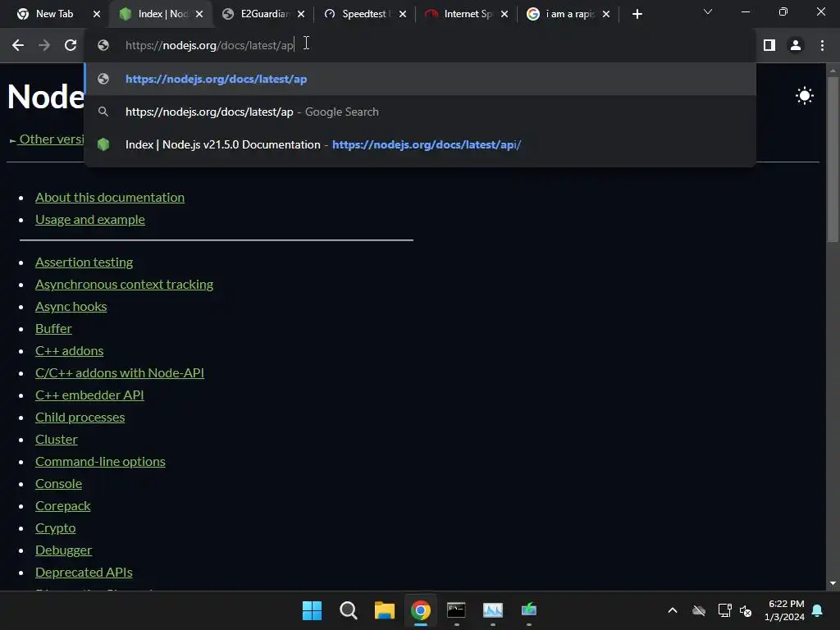
Task: Open the Deprecated APIs link
Action: pos(84,572)
